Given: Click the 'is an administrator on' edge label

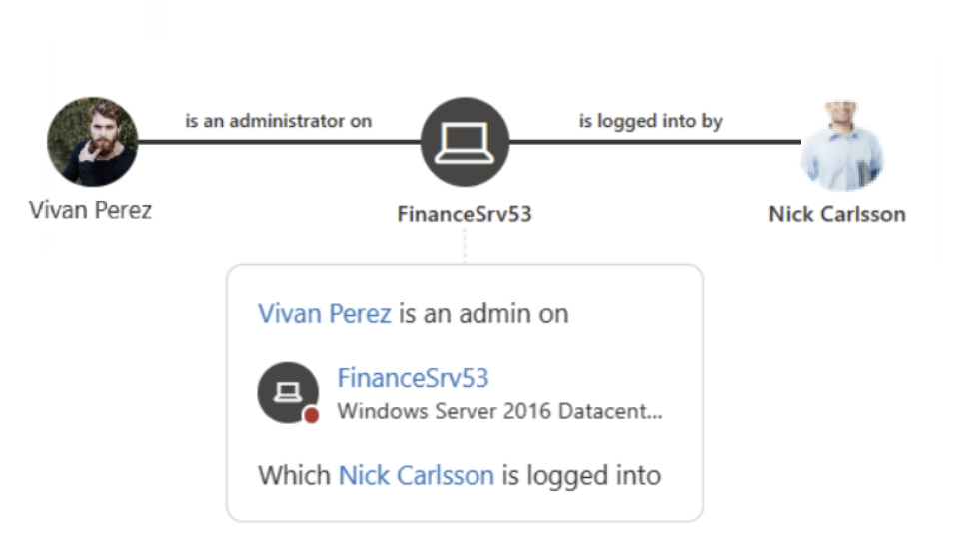Looking at the screenshot, I should point(279,121).
